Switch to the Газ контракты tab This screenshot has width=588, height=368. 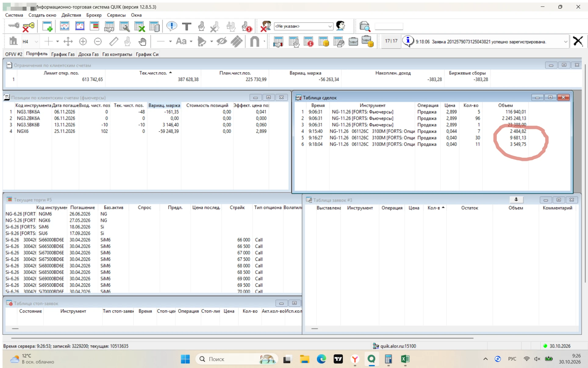coord(117,54)
